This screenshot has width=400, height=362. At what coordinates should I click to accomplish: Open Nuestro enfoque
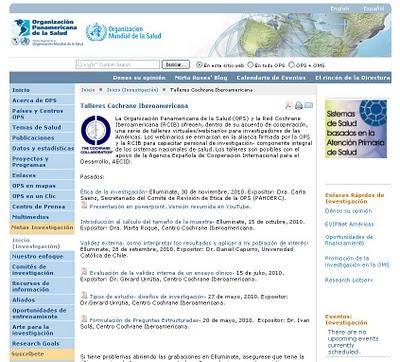42,256
